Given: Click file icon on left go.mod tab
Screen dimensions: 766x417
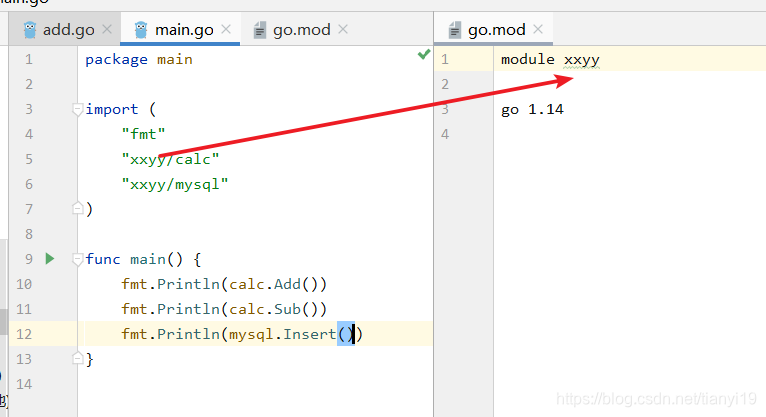Looking at the screenshot, I should tap(259, 30).
